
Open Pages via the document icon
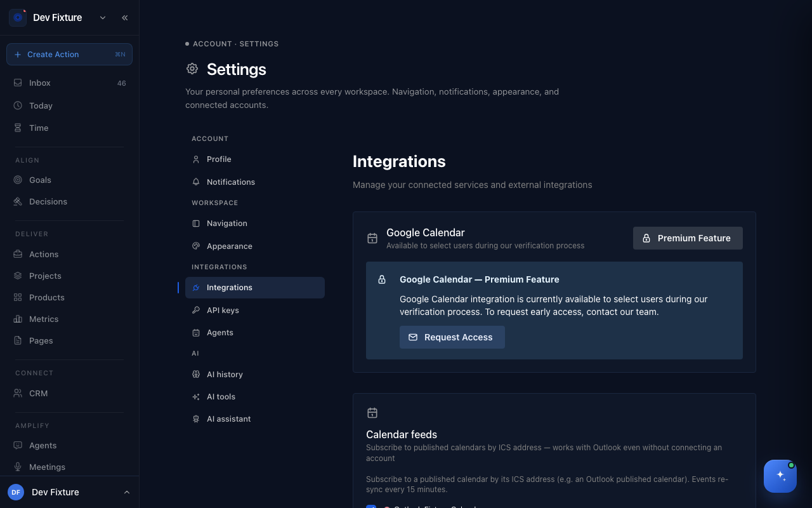(18, 340)
